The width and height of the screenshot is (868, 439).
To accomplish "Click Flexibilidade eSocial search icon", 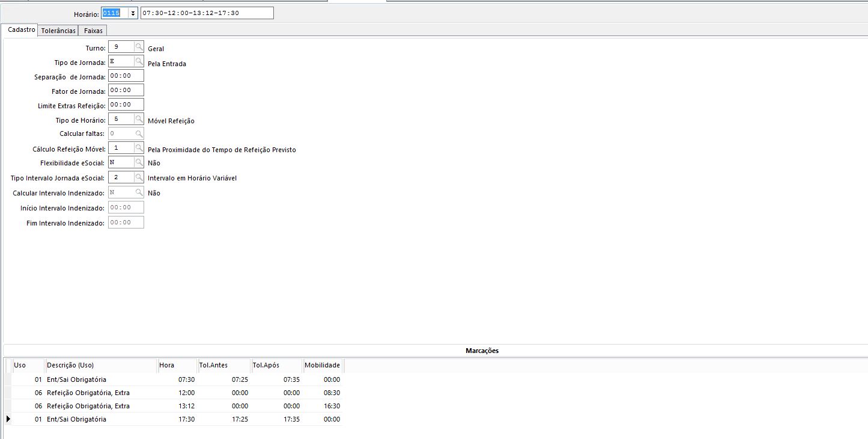I will tap(139, 163).
